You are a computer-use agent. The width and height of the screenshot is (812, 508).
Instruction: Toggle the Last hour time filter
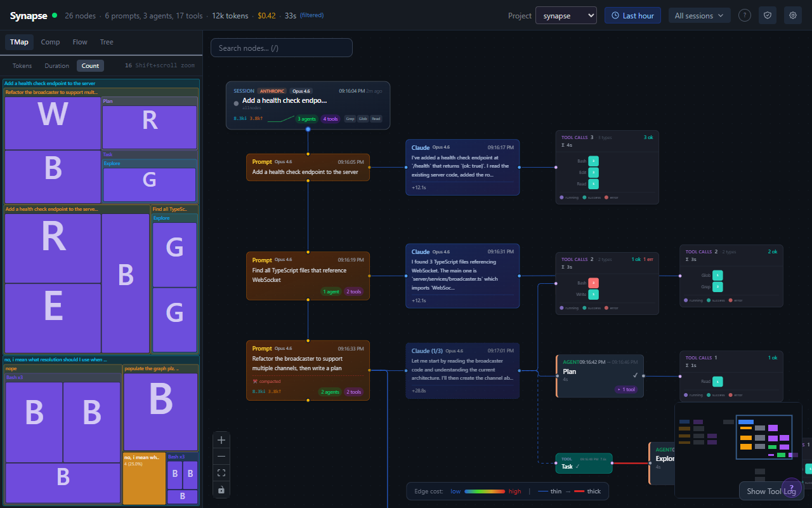(632, 15)
